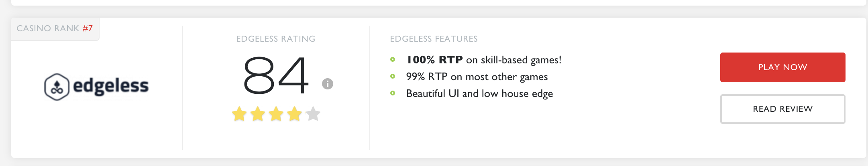
Task: Click the edgeless brand name text
Action: click(x=111, y=86)
